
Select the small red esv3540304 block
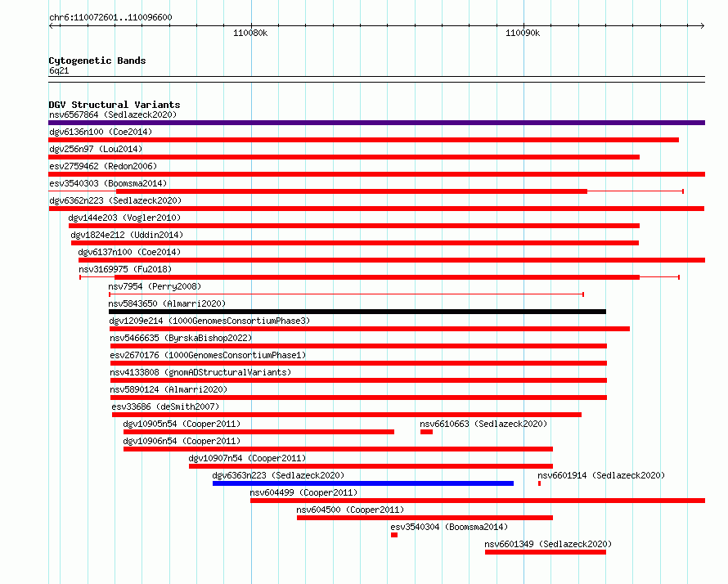pyautogui.click(x=394, y=535)
